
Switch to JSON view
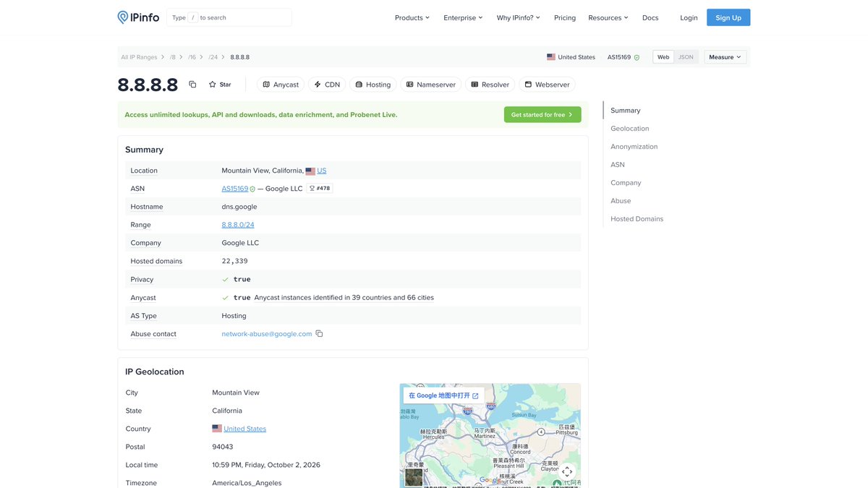pos(686,57)
